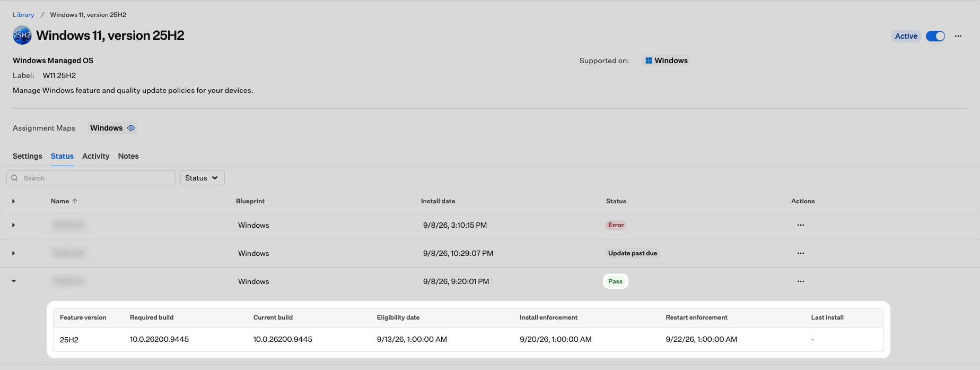This screenshot has width=980, height=370.
Task: Click the Windows assignment map chip
Action: [x=112, y=128]
